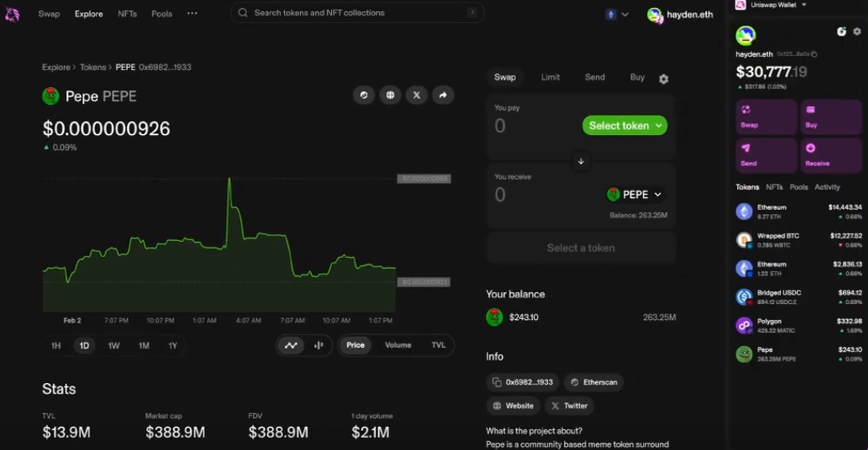Click the Etherscan link under Info
The width and height of the screenshot is (868, 450).
(x=594, y=382)
